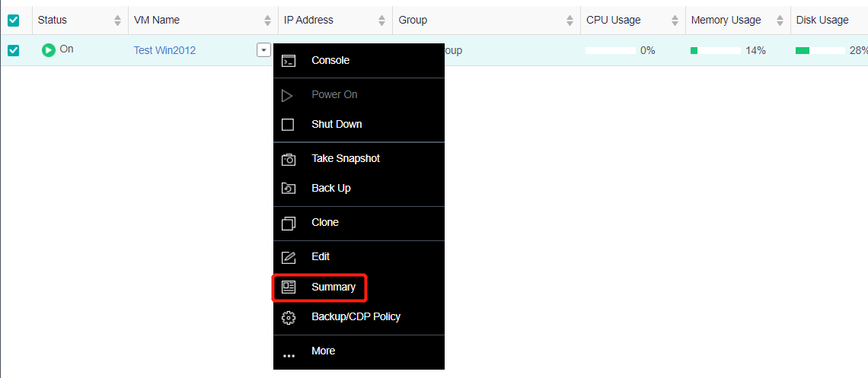
Task: Click the Summary card icon
Action: (289, 287)
